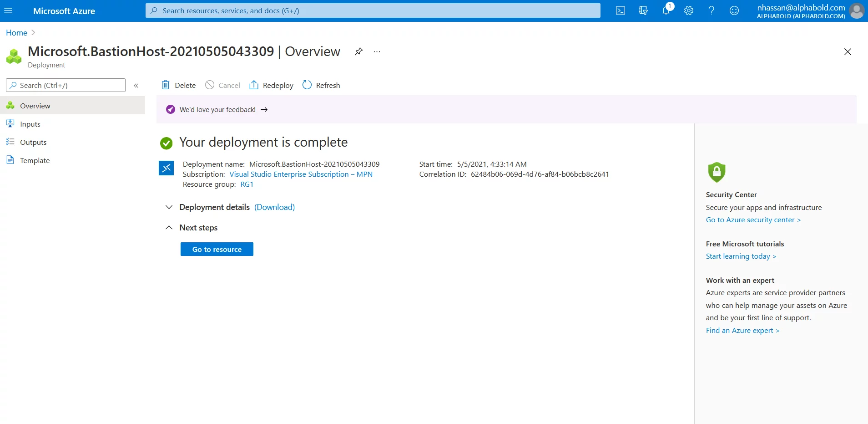Image resolution: width=868 pixels, height=424 pixels.
Task: Focus the global resource search box
Action: click(373, 10)
